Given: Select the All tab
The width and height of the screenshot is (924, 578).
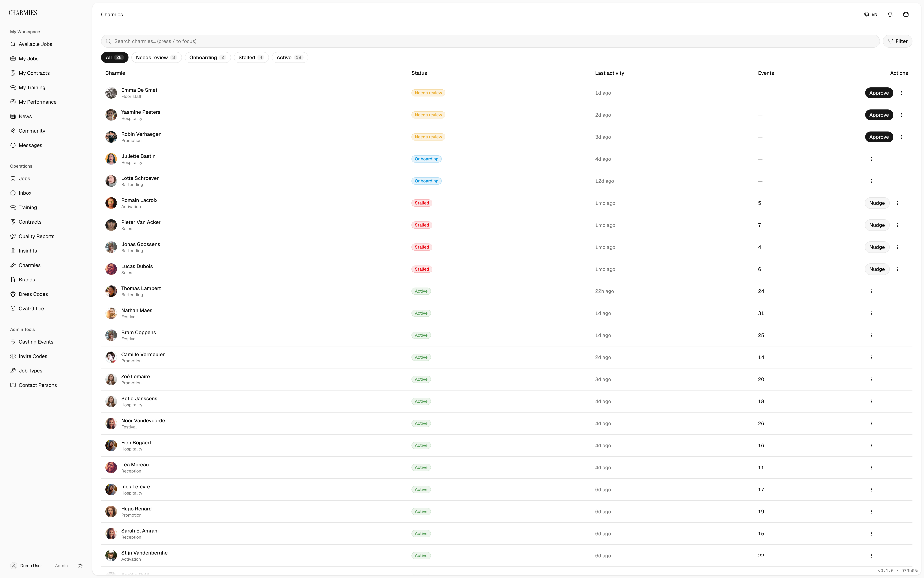Looking at the screenshot, I should [115, 57].
